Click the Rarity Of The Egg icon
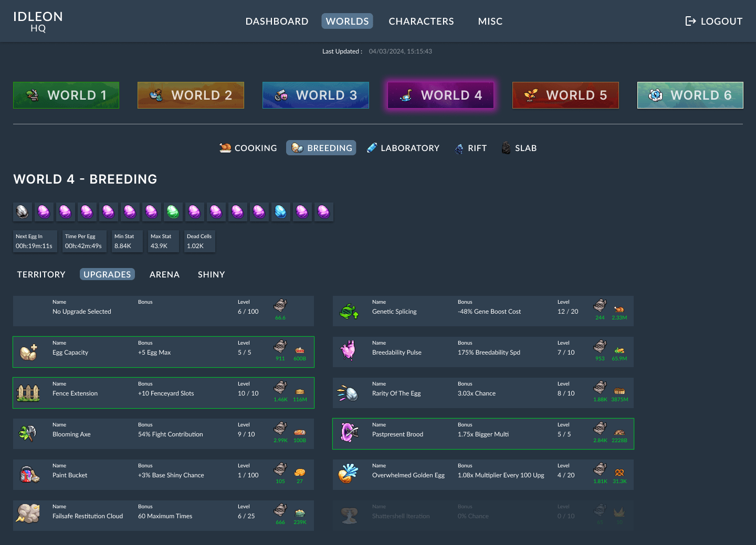Screen dimensions: 756x545 [x=348, y=393]
